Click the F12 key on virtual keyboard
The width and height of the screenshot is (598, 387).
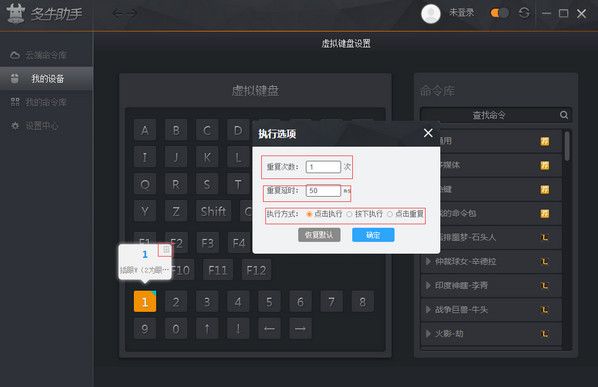256,270
